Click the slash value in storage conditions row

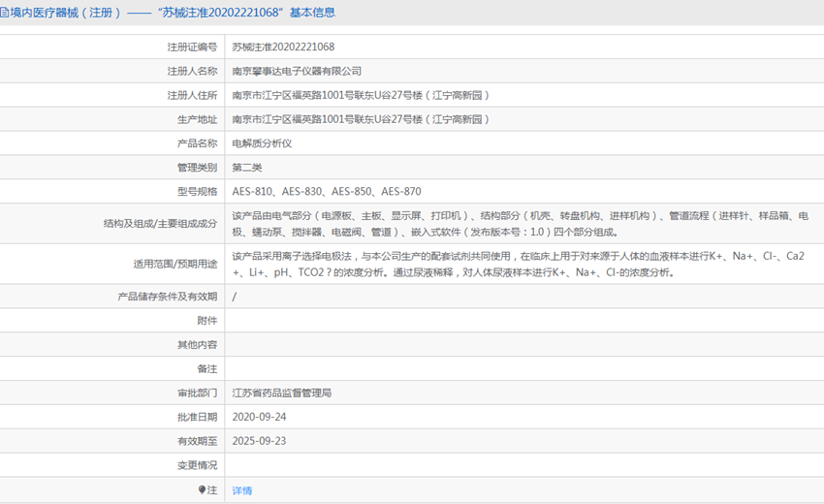pos(235,297)
